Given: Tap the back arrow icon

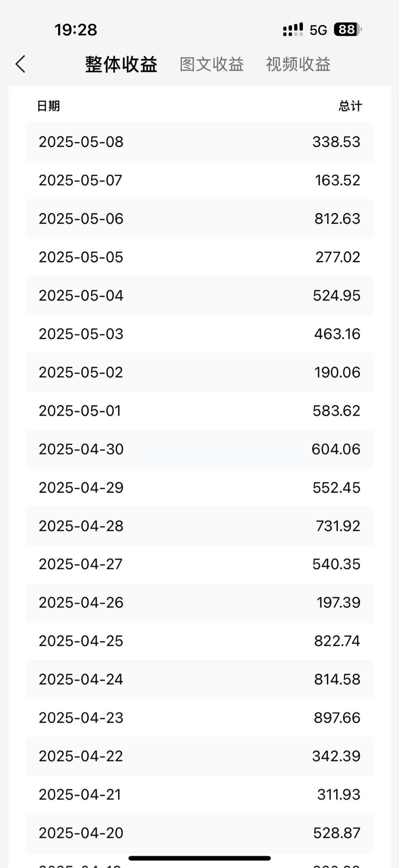Looking at the screenshot, I should pos(21,64).
